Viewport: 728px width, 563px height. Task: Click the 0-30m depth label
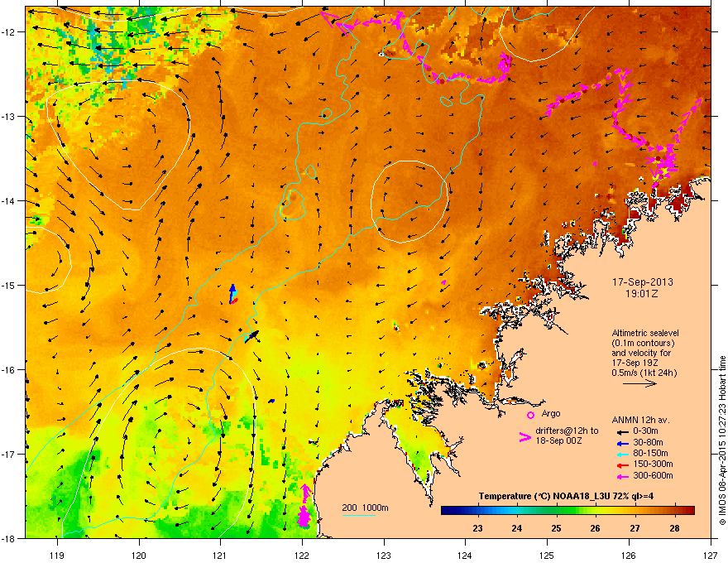coord(645,431)
